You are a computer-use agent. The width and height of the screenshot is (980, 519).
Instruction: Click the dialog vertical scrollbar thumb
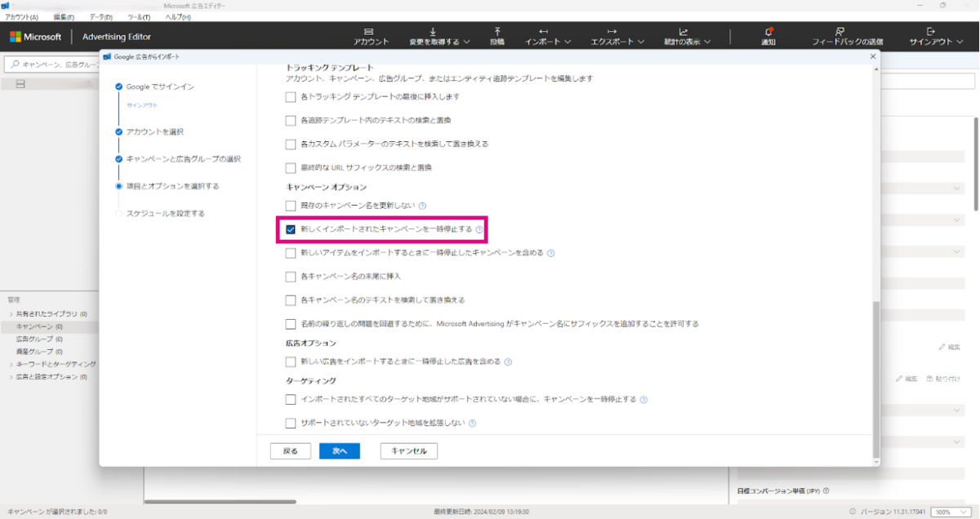876,379
